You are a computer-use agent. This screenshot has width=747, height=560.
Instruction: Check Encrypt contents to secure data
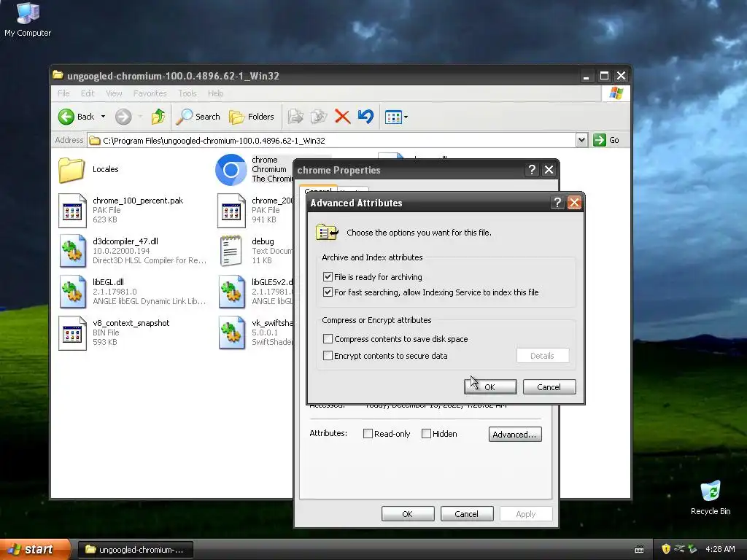tap(328, 355)
